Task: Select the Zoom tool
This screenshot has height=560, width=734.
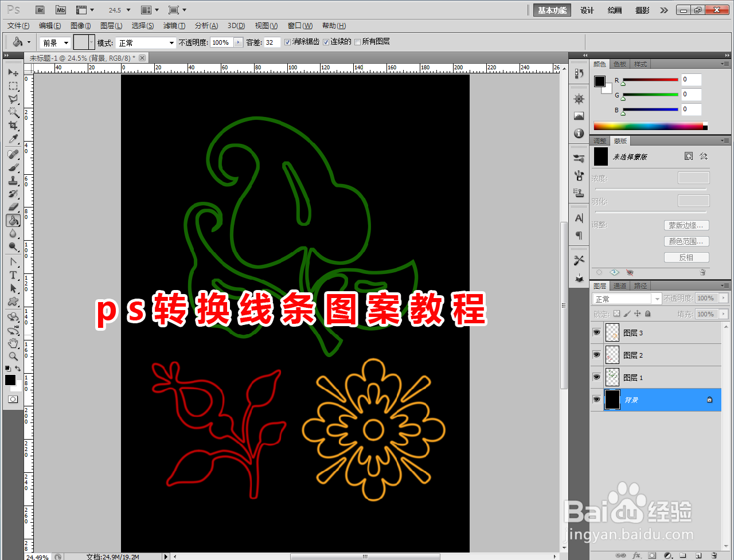Action: pos(13,356)
